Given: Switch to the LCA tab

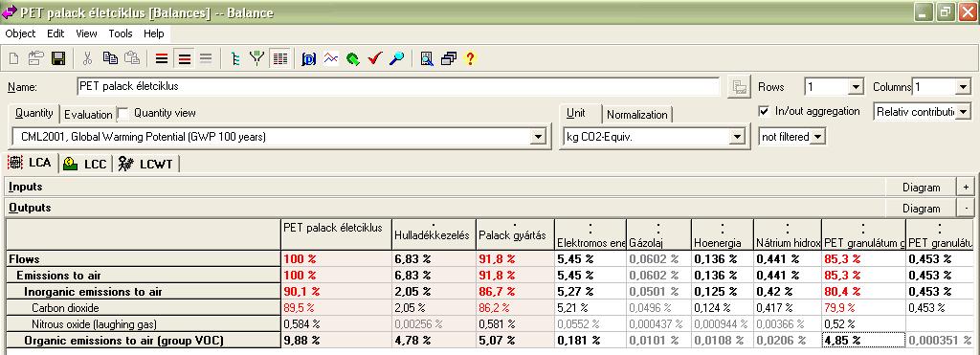Looking at the screenshot, I should [x=30, y=163].
